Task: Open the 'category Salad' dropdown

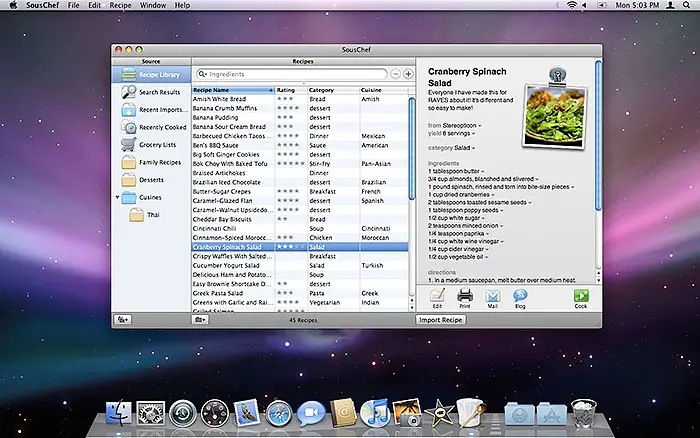Action: (473, 148)
